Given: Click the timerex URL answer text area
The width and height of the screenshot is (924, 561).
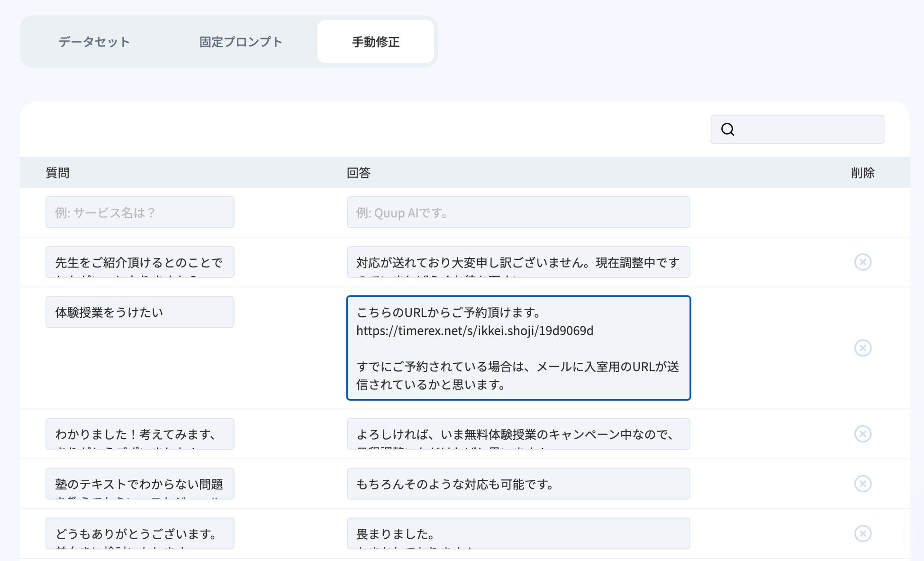Looking at the screenshot, I should [x=518, y=348].
